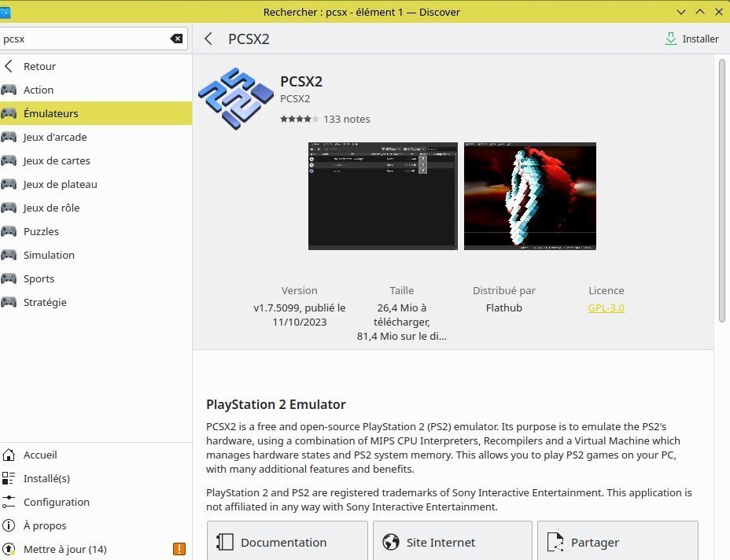
Task: Click the orange update warning badge
Action: 179,549
